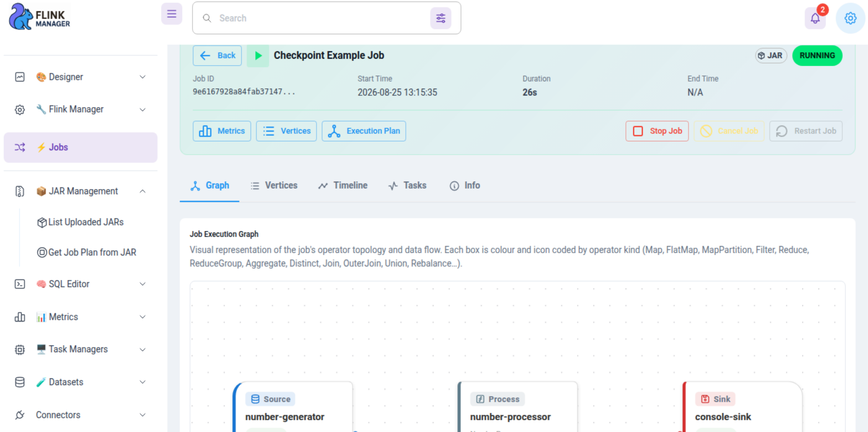Open the Execution Plan button

[x=364, y=131]
